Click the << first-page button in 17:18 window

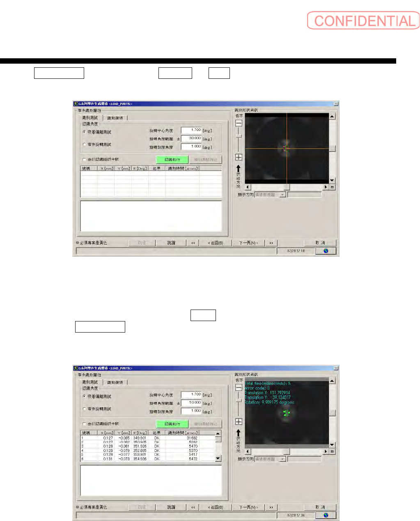point(193,243)
